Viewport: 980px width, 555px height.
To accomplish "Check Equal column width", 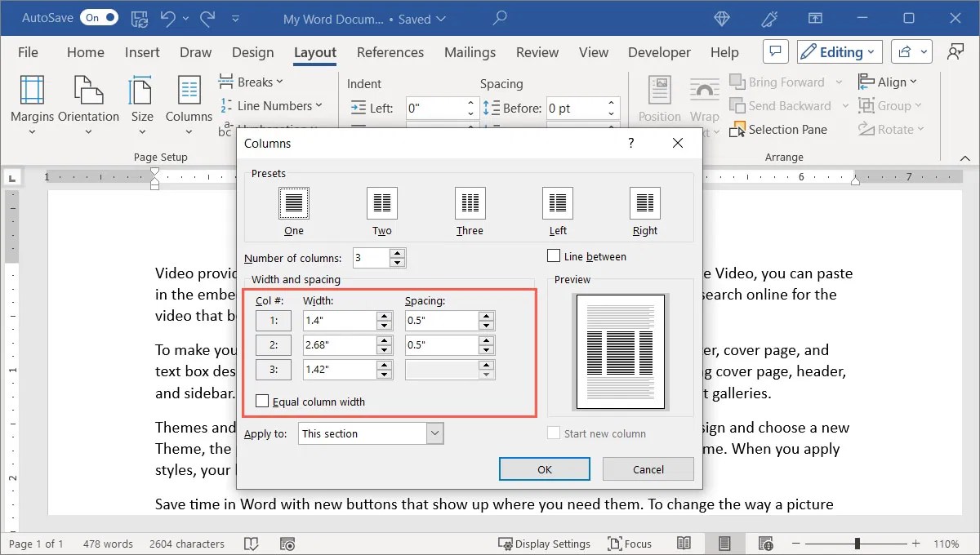I will pyautogui.click(x=262, y=401).
